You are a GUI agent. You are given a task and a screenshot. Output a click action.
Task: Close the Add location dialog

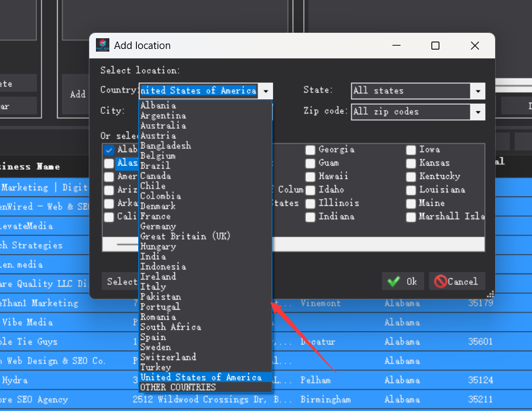point(475,46)
